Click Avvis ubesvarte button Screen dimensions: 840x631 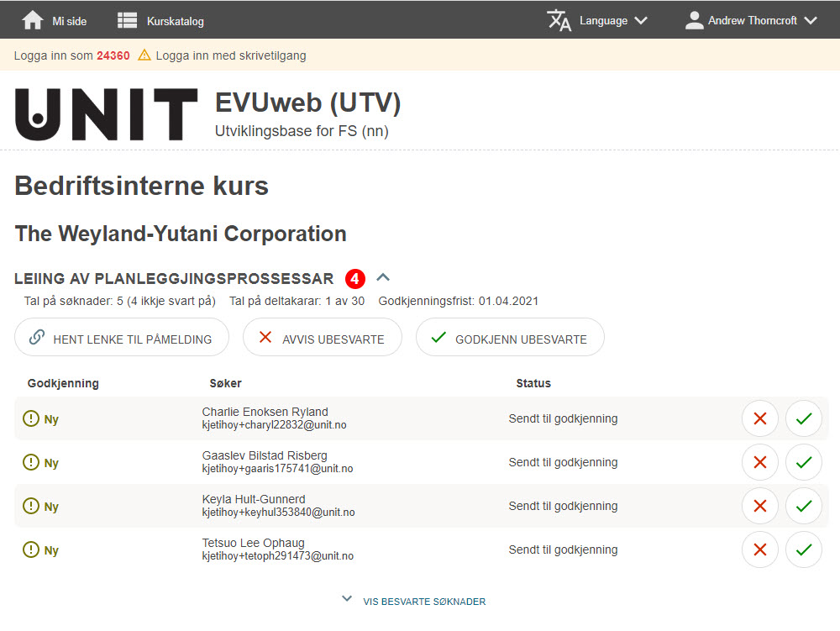[x=323, y=337]
